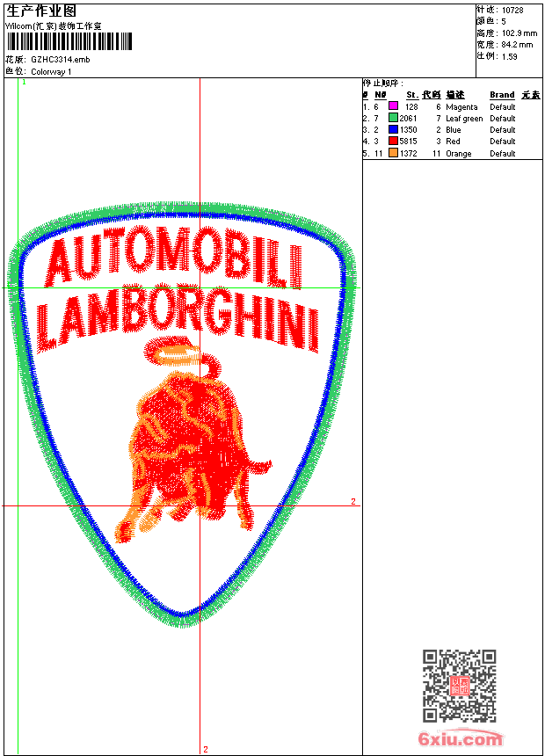Click the Orange description text
Screen dimensions: 545x756
(459, 153)
